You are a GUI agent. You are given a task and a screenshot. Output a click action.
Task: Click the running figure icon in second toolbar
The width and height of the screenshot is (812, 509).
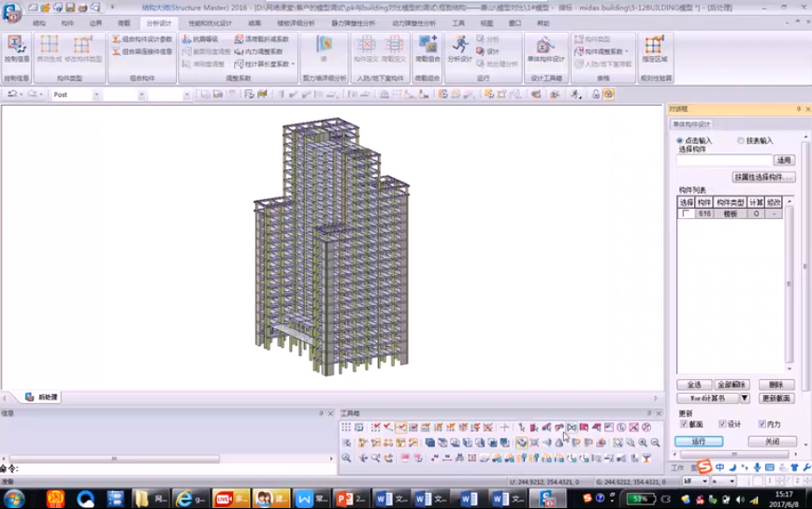[x=574, y=95]
